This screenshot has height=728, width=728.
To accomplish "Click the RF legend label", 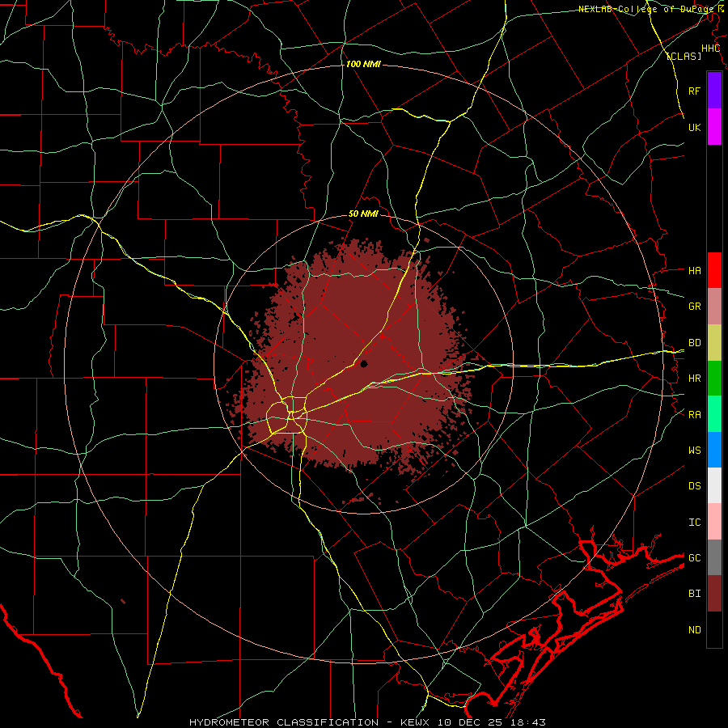I will pyautogui.click(x=694, y=91).
